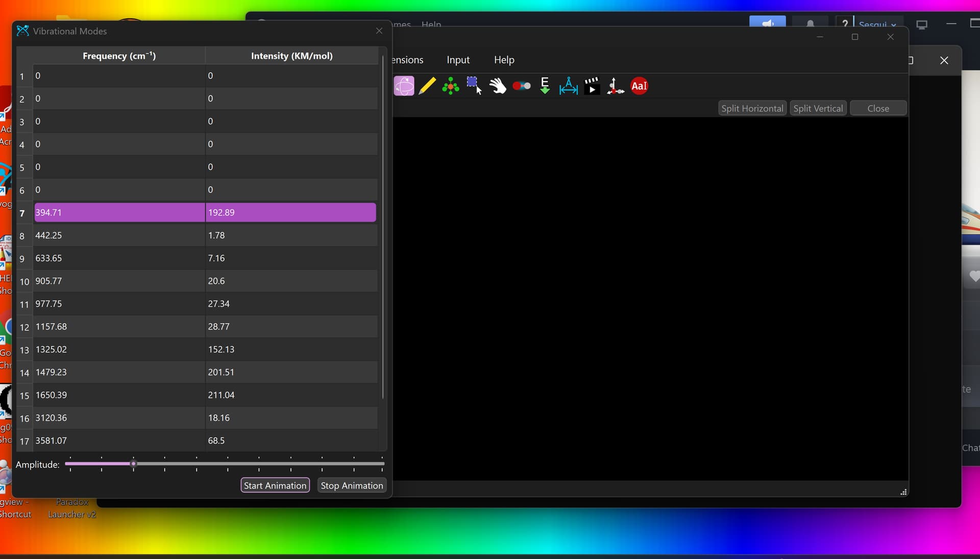This screenshot has height=559, width=980.
Task: Open the clapperboard Animation player tool
Action: (x=592, y=86)
